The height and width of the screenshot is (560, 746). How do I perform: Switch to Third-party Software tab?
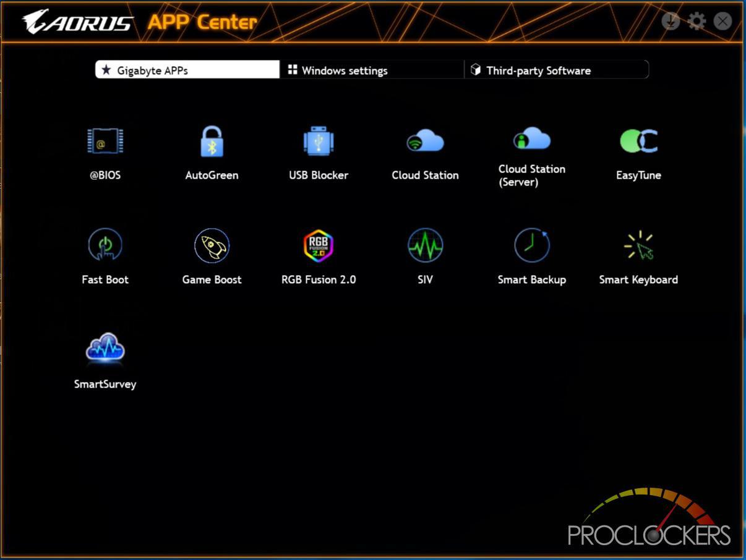click(557, 70)
